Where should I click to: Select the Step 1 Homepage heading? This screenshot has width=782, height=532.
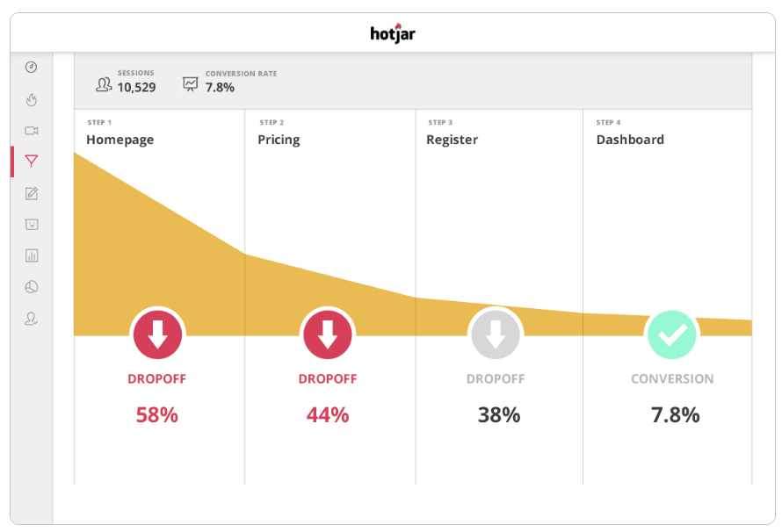tap(120, 140)
